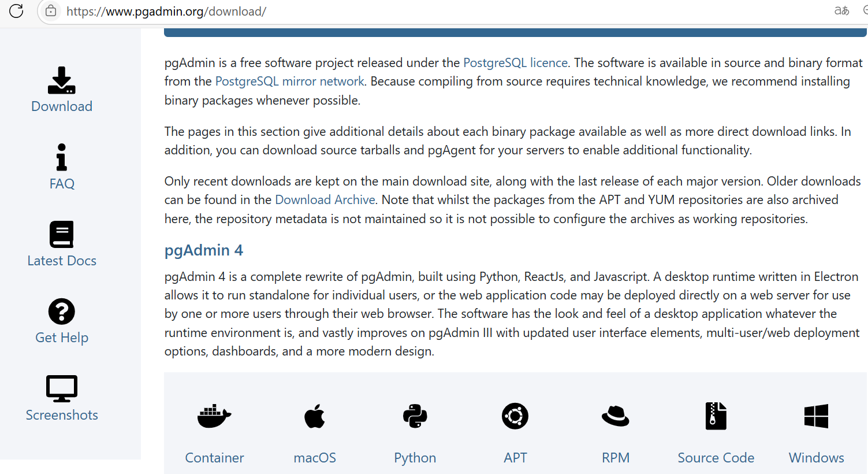Image resolution: width=868 pixels, height=474 pixels.
Task: Select the RPM download label
Action: click(616, 458)
